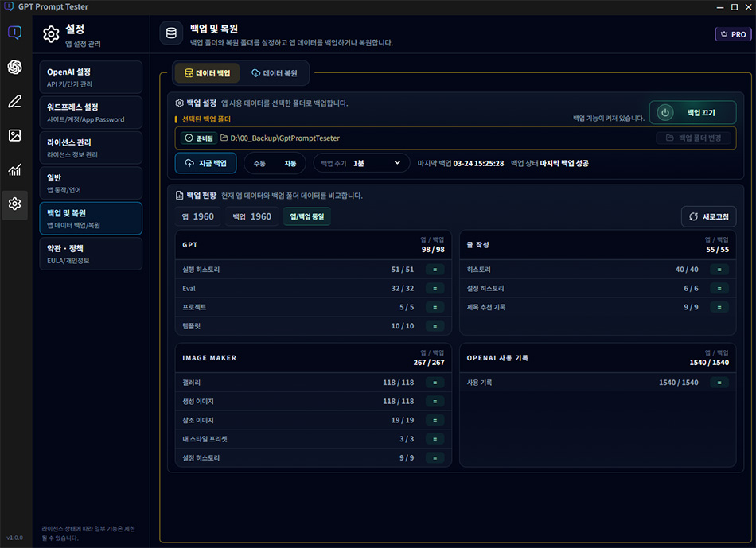Viewport: 756px width, 548px height.
Task: Switch to the 데이터 복원 tab
Action: point(274,73)
